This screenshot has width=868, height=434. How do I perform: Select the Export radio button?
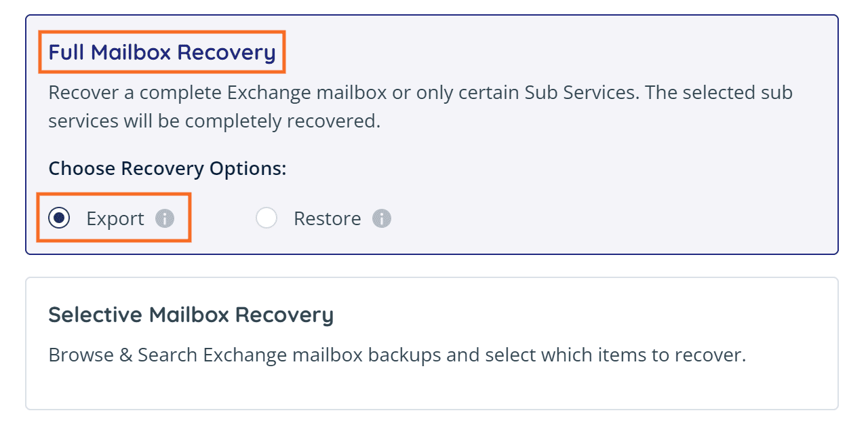coord(60,218)
